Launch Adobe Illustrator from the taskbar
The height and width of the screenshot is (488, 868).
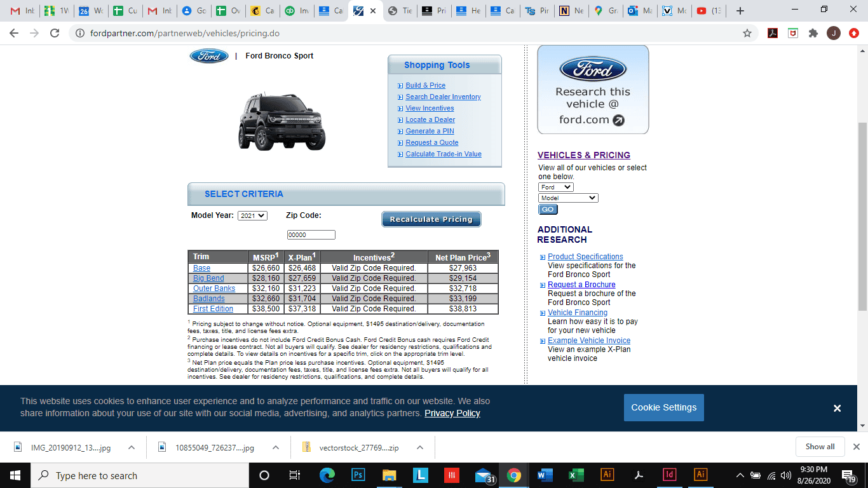pos(607,475)
